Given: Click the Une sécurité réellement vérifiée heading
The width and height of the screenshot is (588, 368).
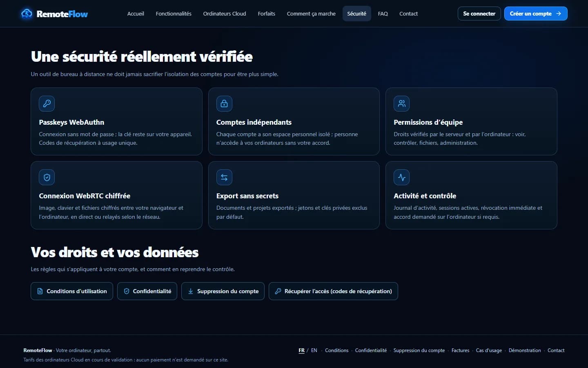Looking at the screenshot, I should (142, 56).
